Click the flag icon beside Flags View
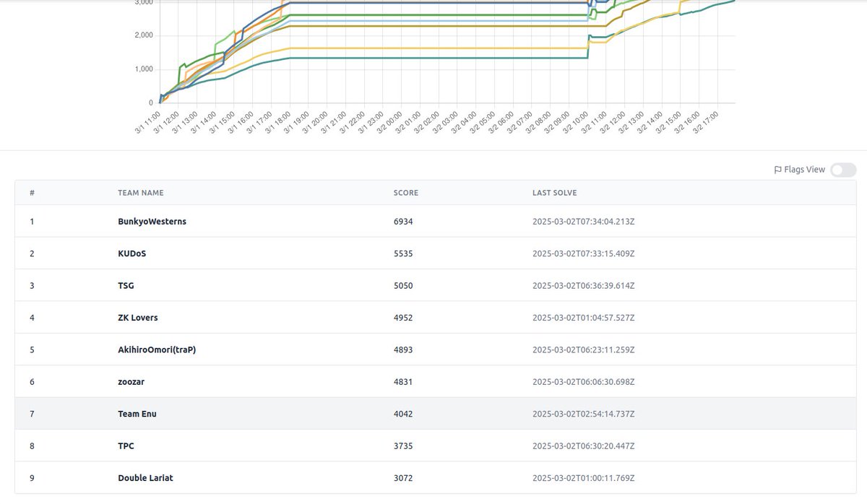The image size is (867, 504). coord(777,170)
